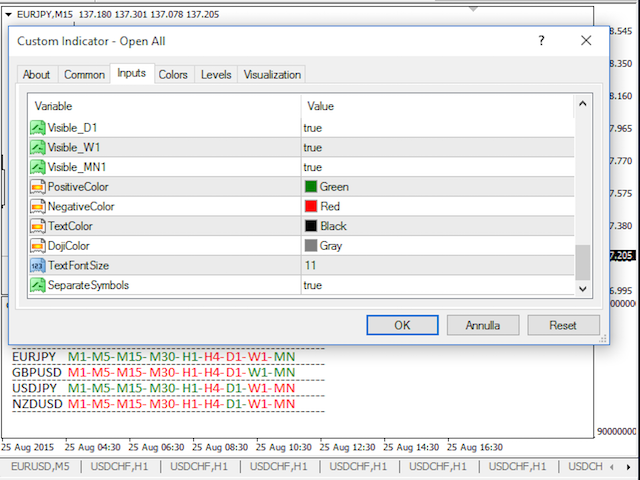The height and width of the screenshot is (480, 640).
Task: Switch to the Colors tab
Action: tap(173, 75)
